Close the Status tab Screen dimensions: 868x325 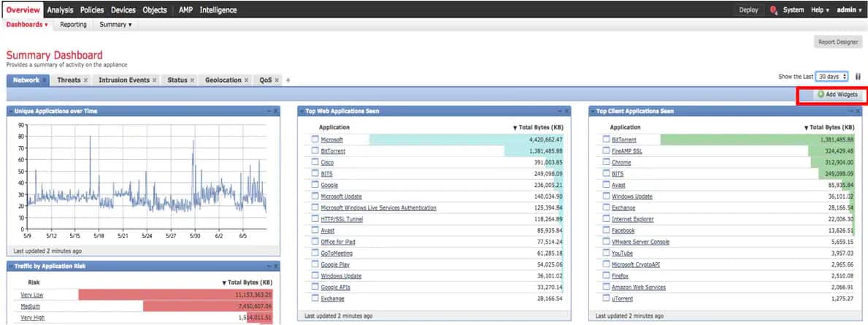pos(192,80)
